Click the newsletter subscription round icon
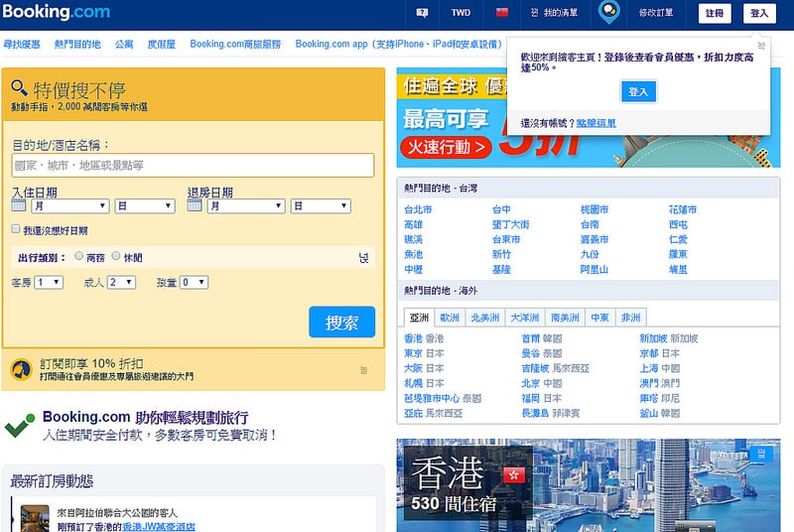The height and width of the screenshot is (532, 794). [x=21, y=370]
